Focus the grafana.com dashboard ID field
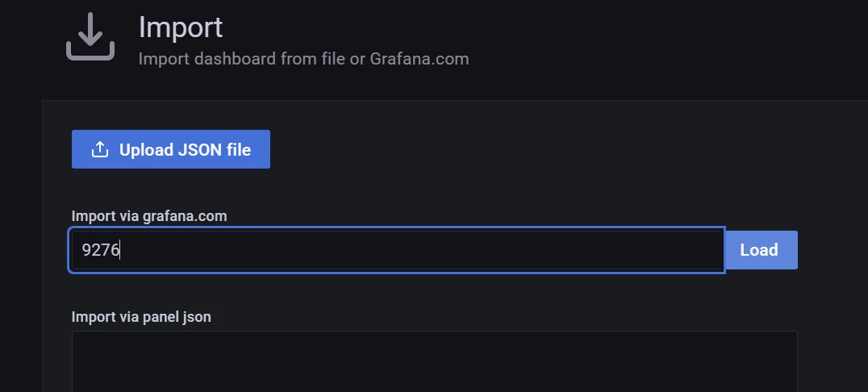Image resolution: width=868 pixels, height=392 pixels. pyautogui.click(x=396, y=250)
